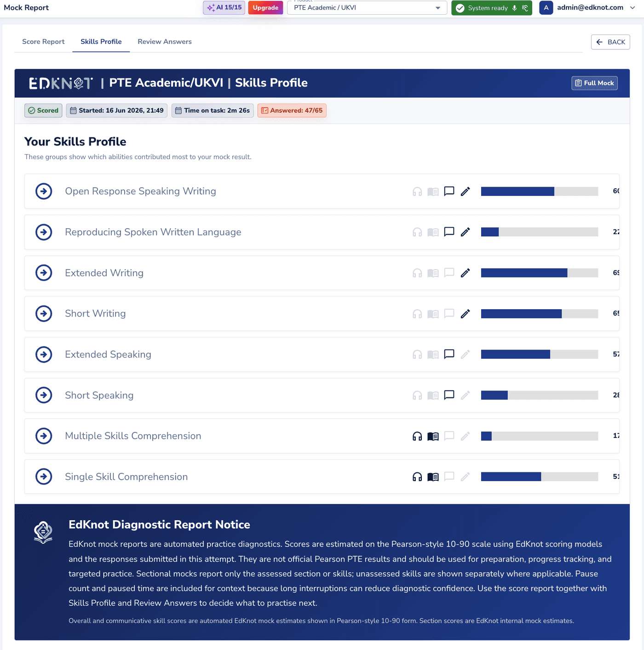
Task: Click headphones icon in Single Skill Comprehension row
Action: (417, 477)
